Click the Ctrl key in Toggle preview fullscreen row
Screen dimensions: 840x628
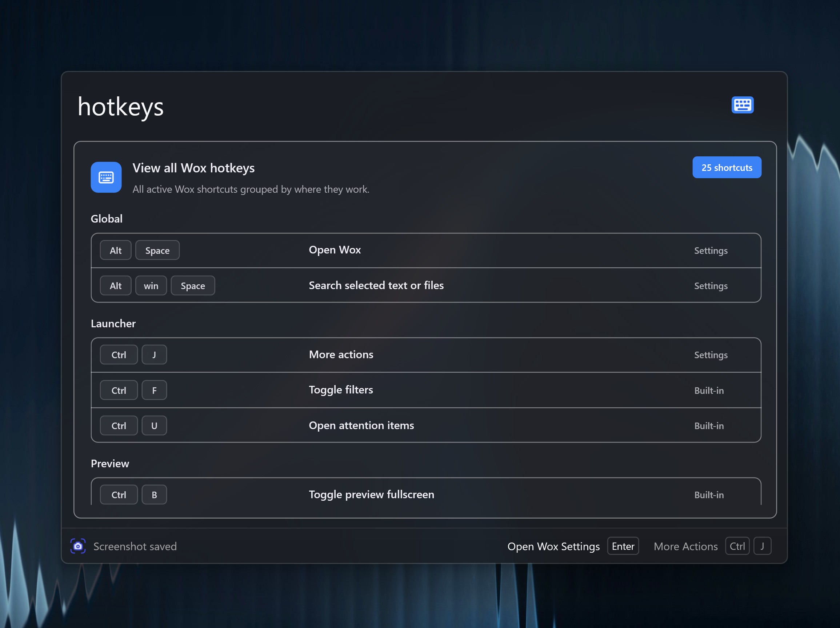[x=119, y=494]
